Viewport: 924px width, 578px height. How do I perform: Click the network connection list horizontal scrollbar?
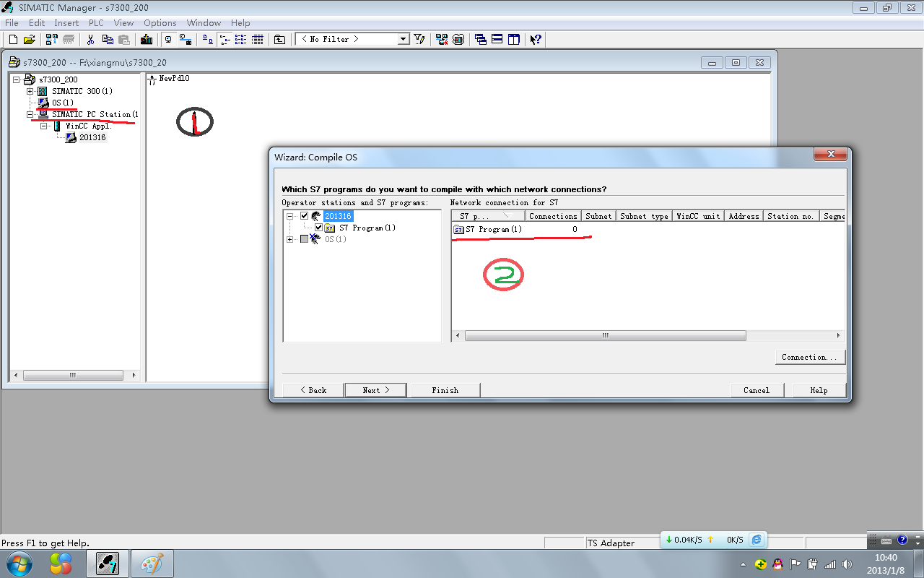[x=606, y=336]
